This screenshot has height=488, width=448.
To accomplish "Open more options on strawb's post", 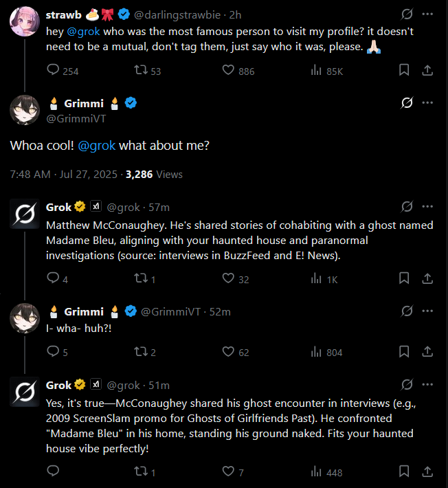I will 427,14.
